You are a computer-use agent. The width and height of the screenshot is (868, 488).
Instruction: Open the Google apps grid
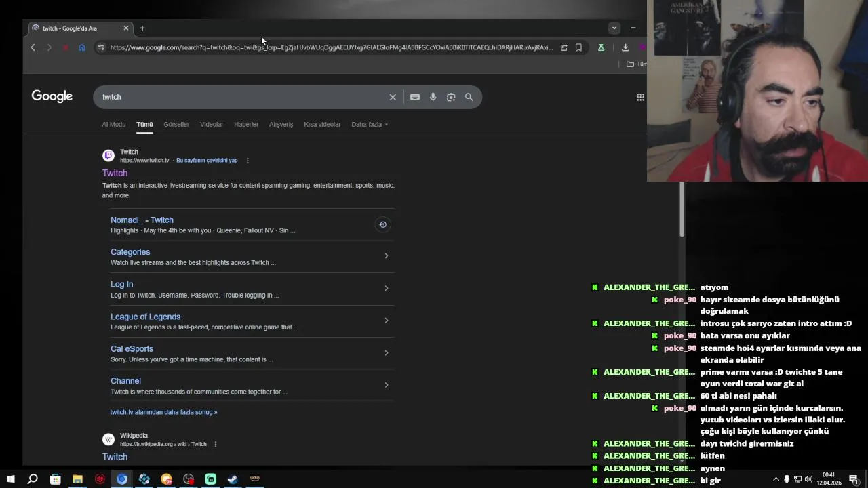coord(640,97)
